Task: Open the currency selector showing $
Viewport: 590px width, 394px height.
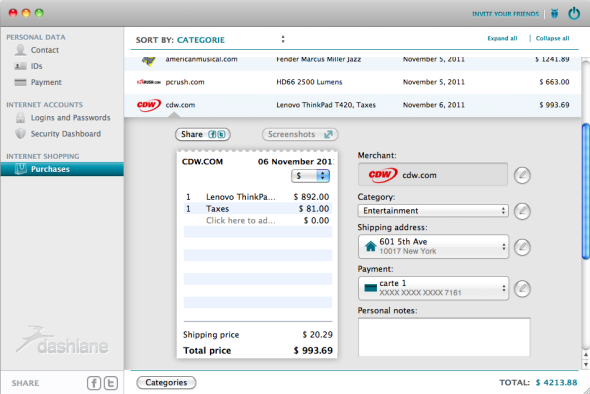Action: pyautogui.click(x=310, y=176)
